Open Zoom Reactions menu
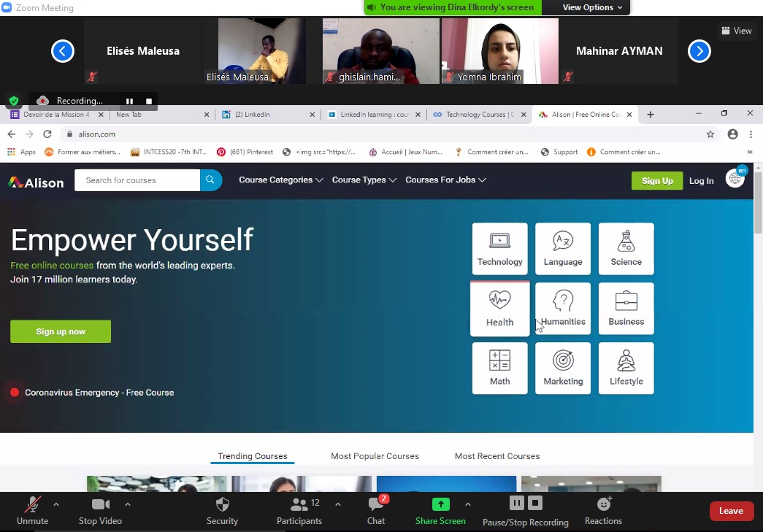The image size is (763, 532). (603, 510)
